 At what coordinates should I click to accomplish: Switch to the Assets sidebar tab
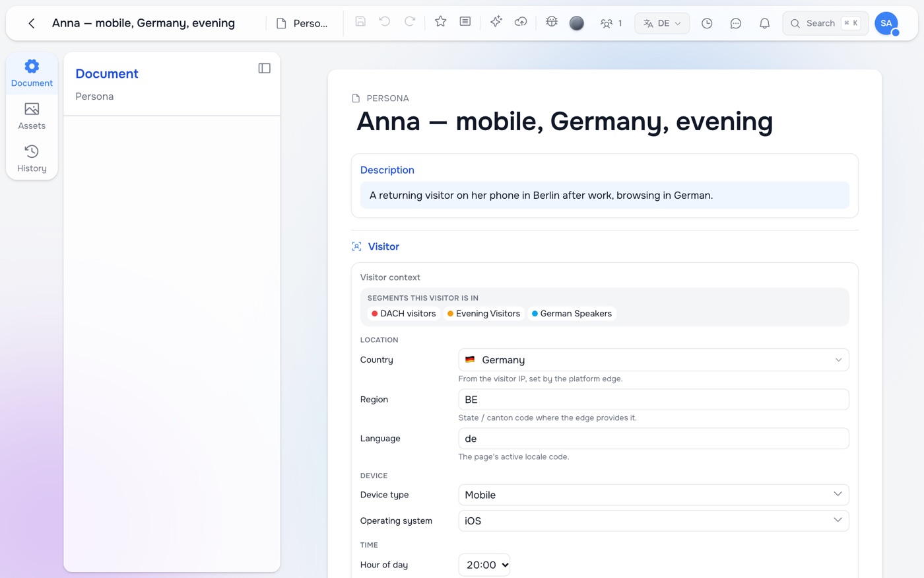tap(32, 116)
